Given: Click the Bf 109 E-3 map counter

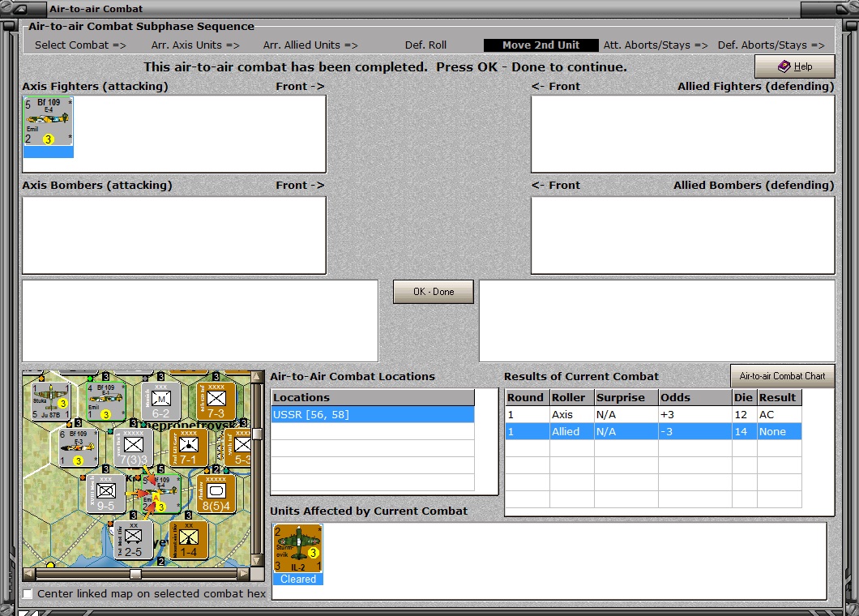Looking at the screenshot, I should (x=78, y=447).
